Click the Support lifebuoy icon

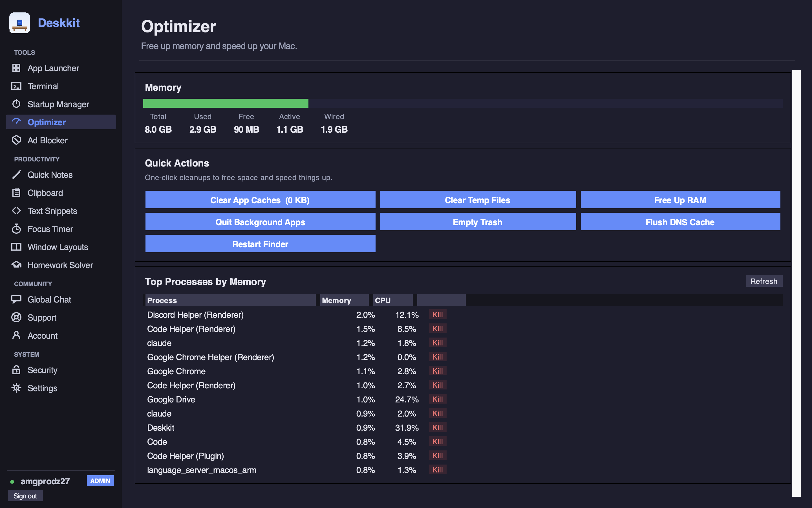tap(16, 317)
